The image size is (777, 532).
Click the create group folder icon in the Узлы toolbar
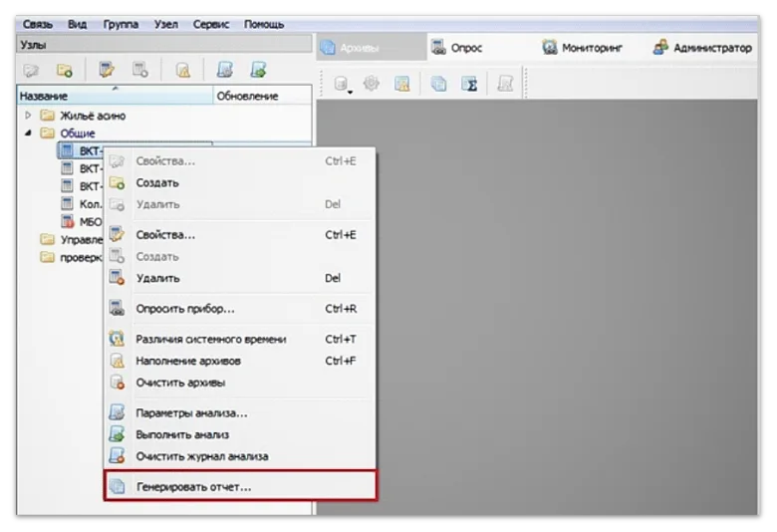(x=65, y=70)
